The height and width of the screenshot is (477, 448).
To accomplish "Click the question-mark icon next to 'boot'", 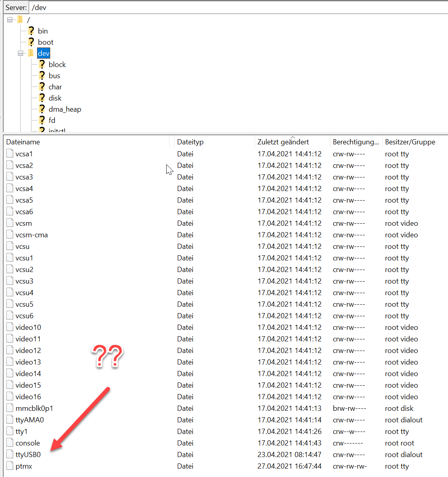I will click(31, 42).
